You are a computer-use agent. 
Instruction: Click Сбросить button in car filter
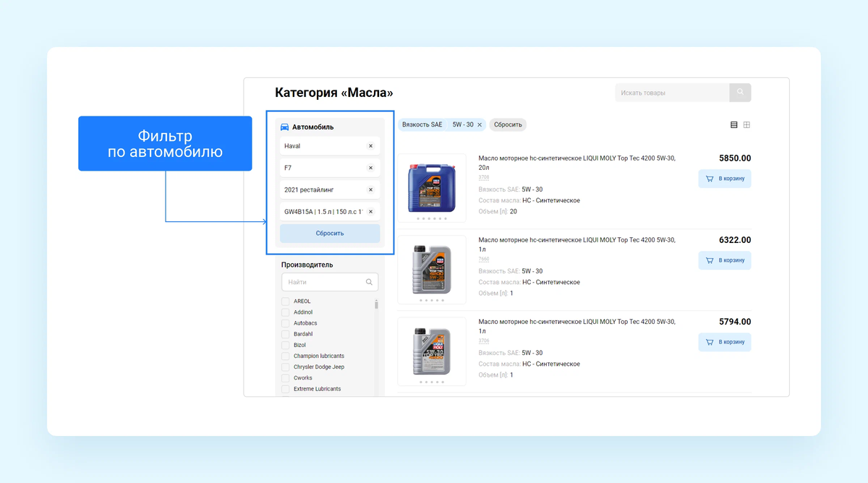330,234
